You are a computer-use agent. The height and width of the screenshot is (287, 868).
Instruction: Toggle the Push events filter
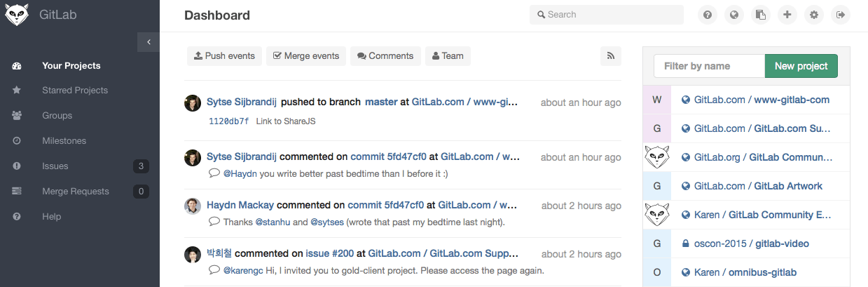(224, 56)
